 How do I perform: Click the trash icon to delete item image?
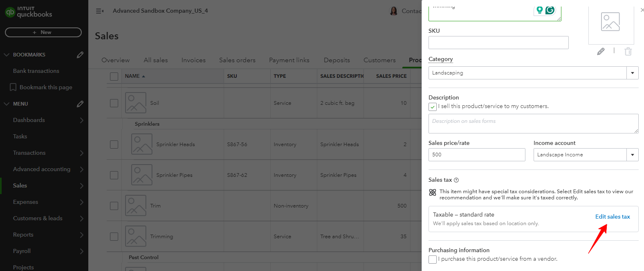628,51
